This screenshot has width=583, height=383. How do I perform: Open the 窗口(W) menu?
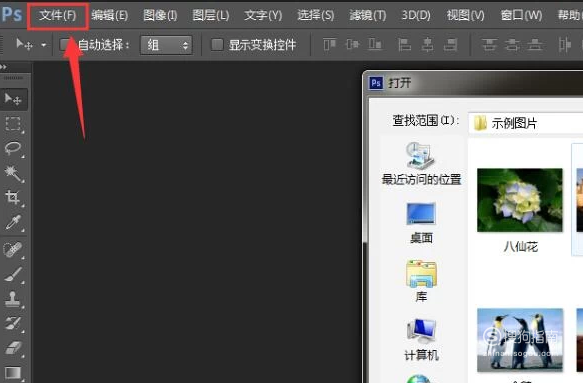521,16
